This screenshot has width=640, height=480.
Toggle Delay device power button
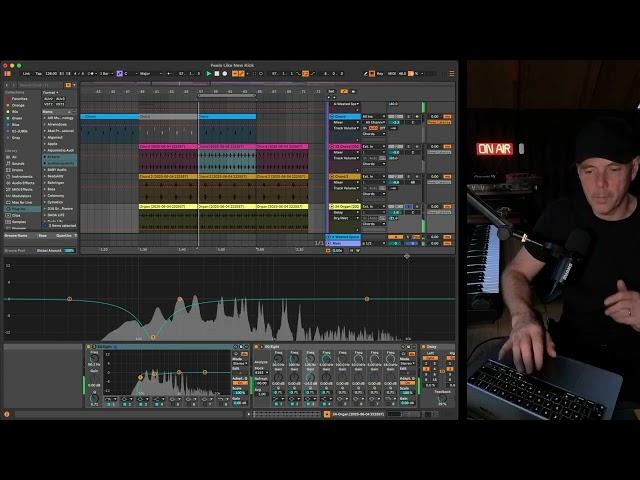pyautogui.click(x=423, y=347)
